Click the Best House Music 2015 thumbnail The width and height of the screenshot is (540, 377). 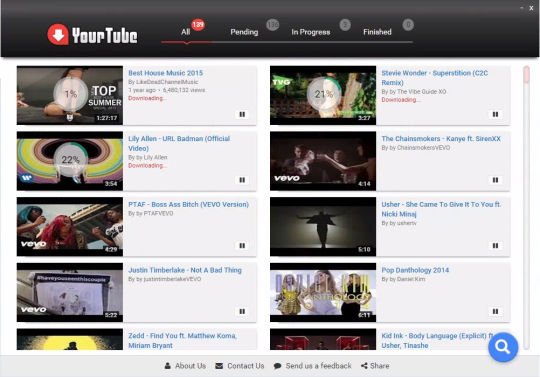click(70, 95)
